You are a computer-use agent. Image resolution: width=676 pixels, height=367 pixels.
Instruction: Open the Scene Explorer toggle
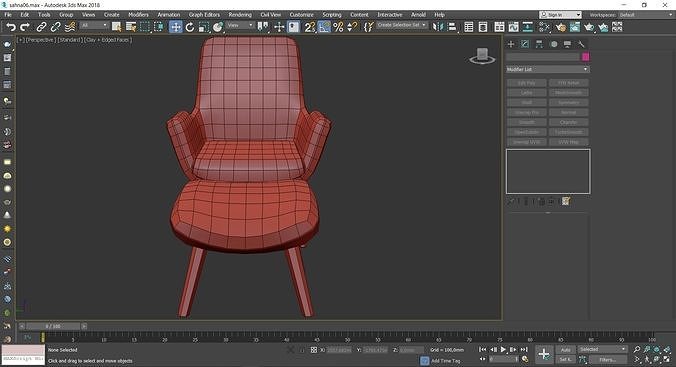(x=469, y=27)
